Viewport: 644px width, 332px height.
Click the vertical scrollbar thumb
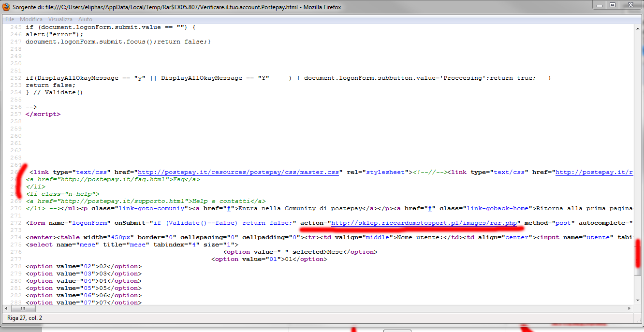click(637, 260)
